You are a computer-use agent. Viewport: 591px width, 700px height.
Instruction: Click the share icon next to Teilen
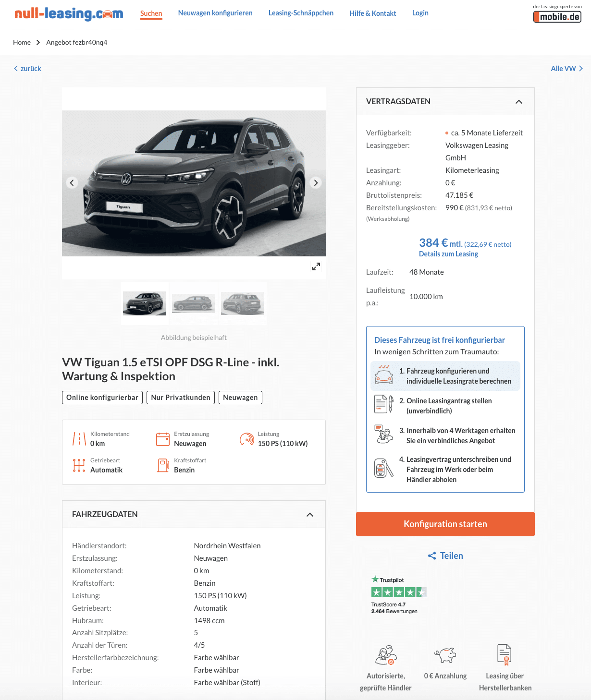[x=432, y=555]
